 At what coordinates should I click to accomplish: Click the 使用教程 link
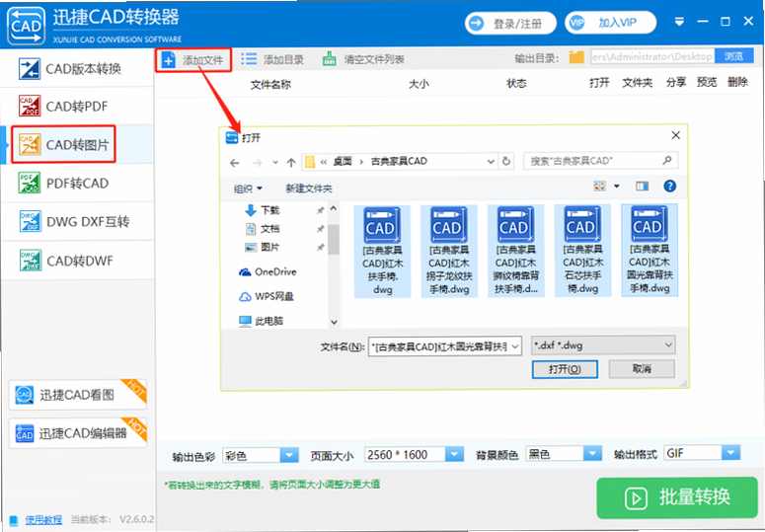(43, 520)
